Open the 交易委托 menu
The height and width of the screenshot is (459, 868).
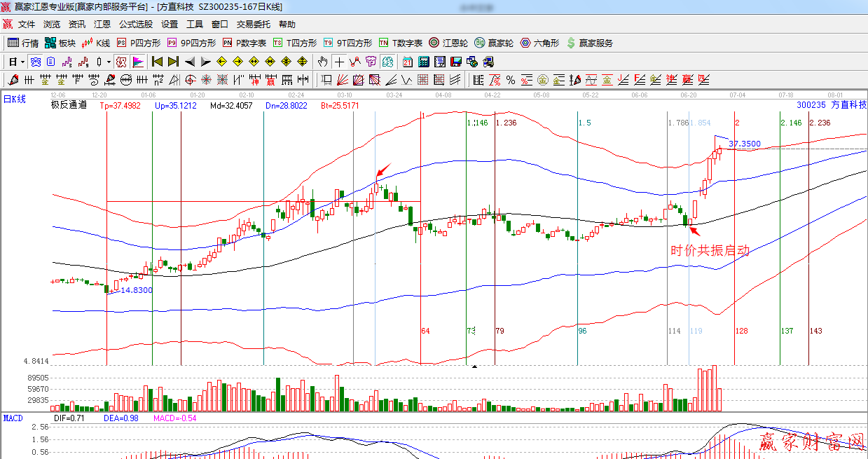pos(253,24)
